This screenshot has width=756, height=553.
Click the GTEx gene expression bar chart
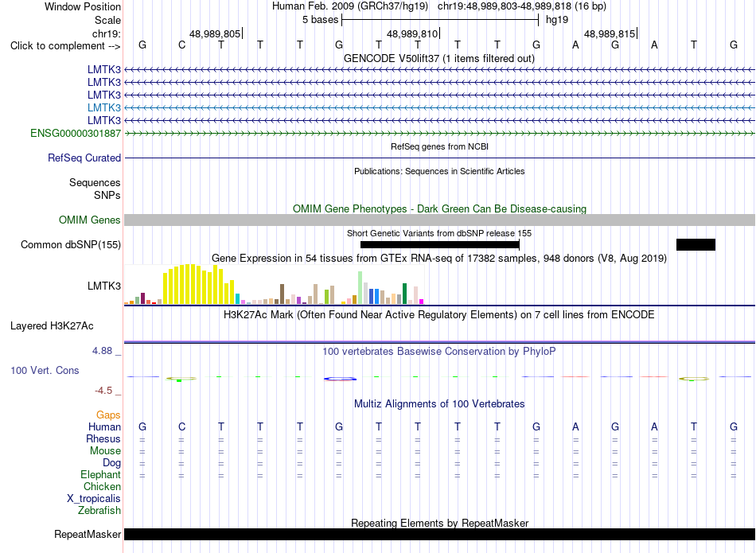tap(275, 284)
